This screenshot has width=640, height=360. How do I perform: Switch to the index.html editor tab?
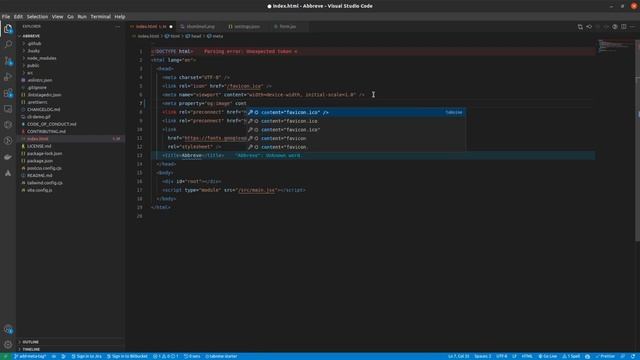point(150,27)
